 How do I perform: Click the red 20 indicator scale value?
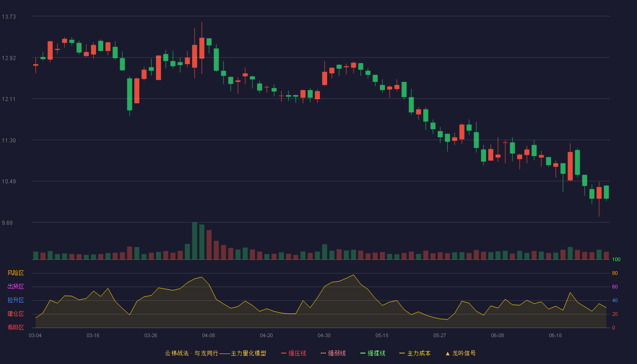coord(615,314)
